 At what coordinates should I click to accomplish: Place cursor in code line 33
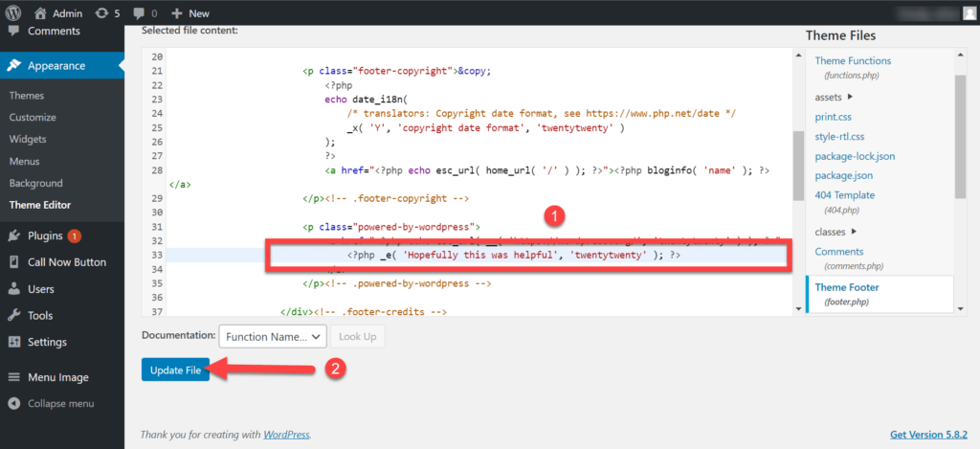[x=514, y=256]
